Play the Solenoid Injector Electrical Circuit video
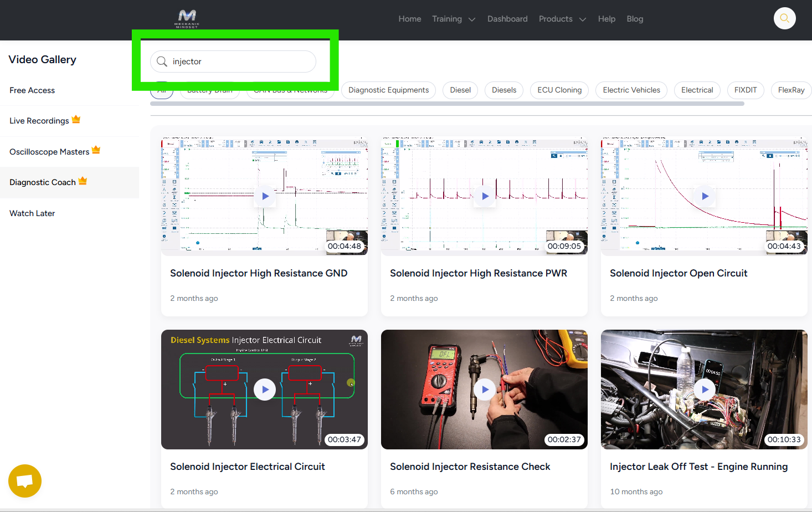812x512 pixels. 265,390
